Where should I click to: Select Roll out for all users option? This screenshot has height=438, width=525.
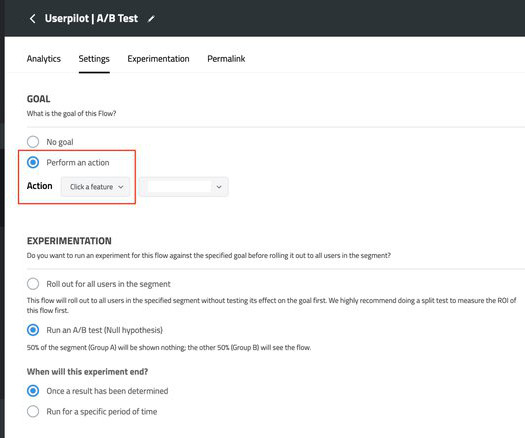click(x=33, y=284)
